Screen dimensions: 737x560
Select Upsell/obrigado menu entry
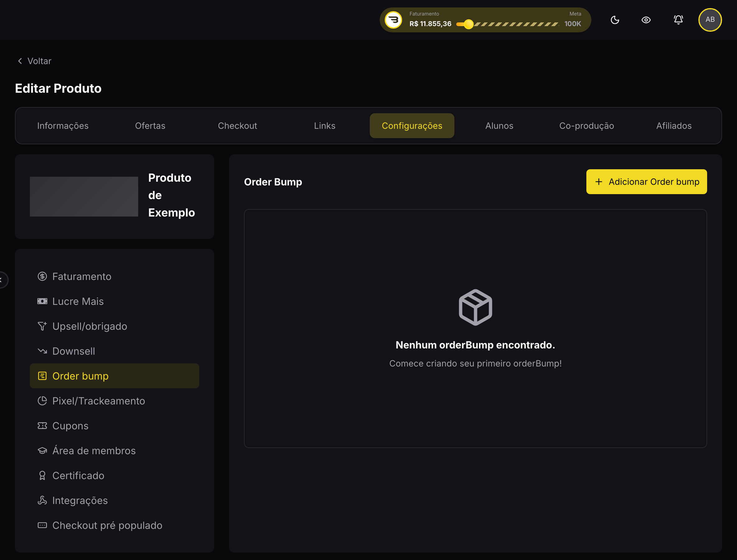coord(115,326)
